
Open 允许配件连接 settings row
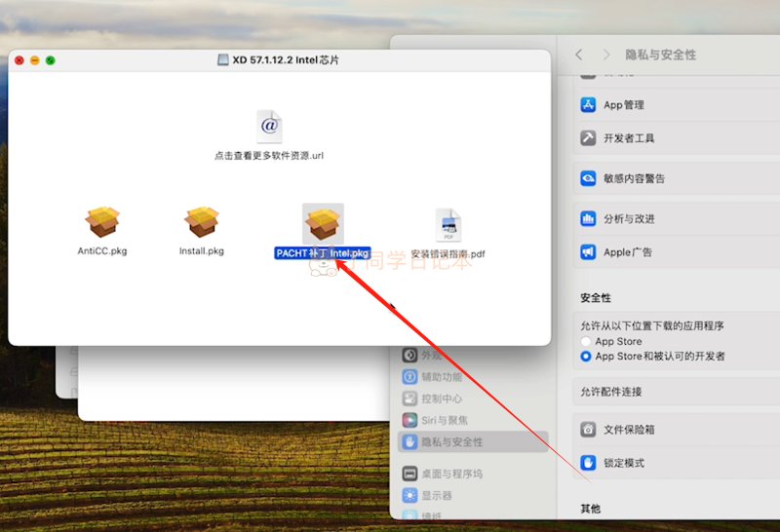tap(677, 392)
